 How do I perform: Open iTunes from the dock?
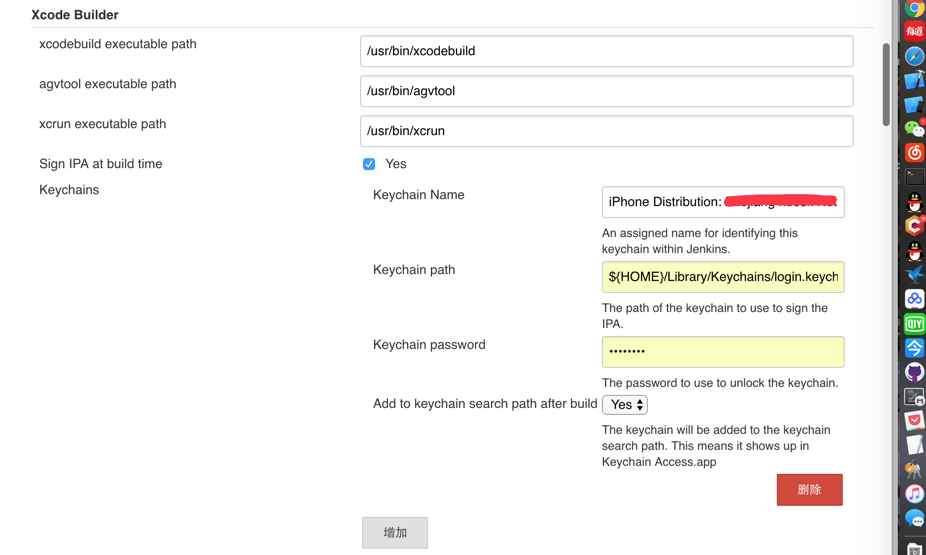914,494
